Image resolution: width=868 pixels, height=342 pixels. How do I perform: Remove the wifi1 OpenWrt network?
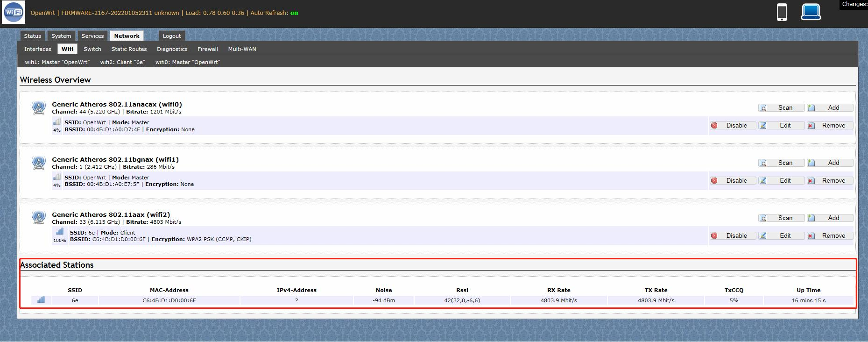coord(830,181)
